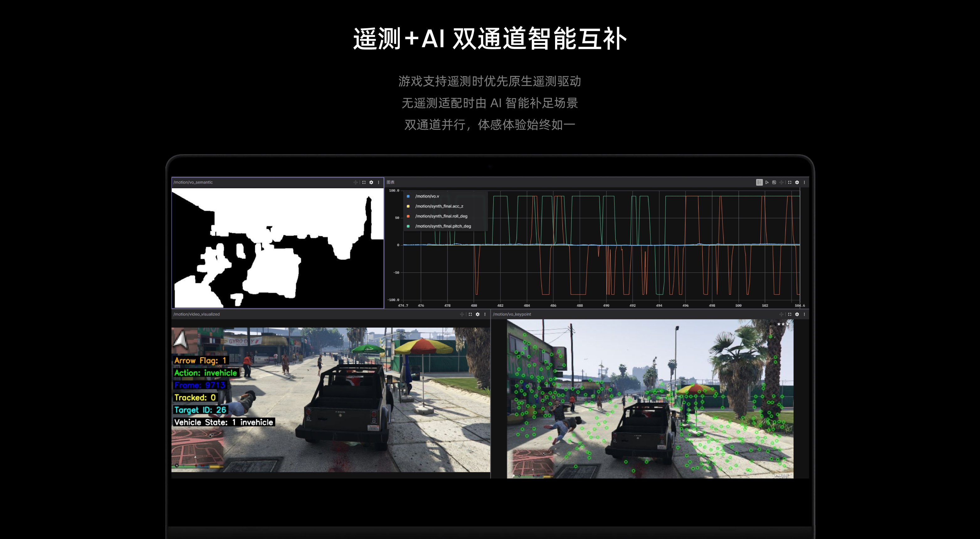Click the /motion/video_visualized panel title
Viewport: 980px width, 539px height.
(x=196, y=314)
